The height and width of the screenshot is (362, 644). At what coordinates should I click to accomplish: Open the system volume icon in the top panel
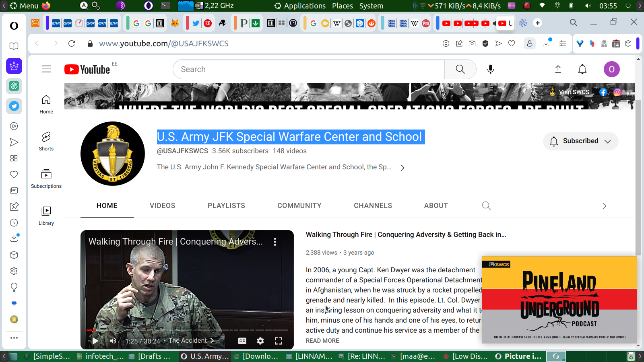(x=588, y=6)
